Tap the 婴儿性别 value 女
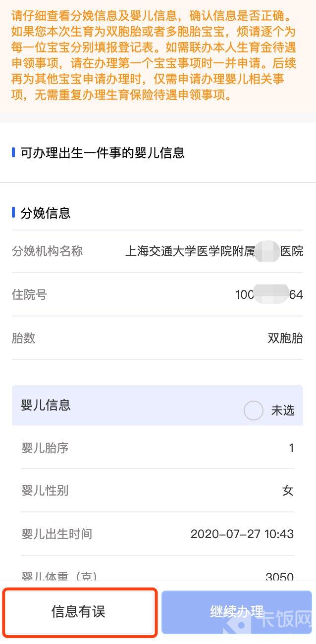The width and height of the screenshot is (316, 644). pyautogui.click(x=288, y=491)
